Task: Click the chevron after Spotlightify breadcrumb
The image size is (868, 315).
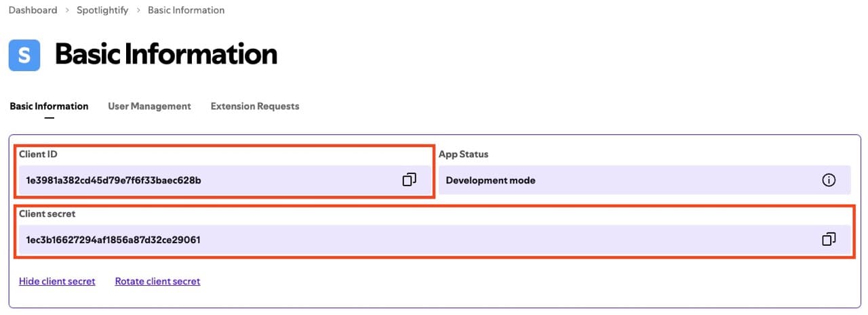Action: tap(138, 11)
